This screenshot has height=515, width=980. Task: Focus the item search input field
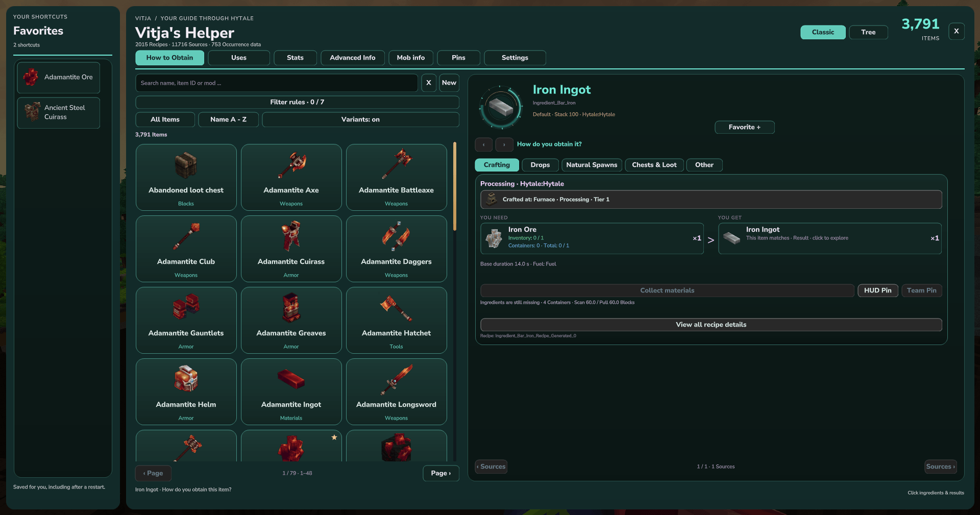(x=277, y=83)
